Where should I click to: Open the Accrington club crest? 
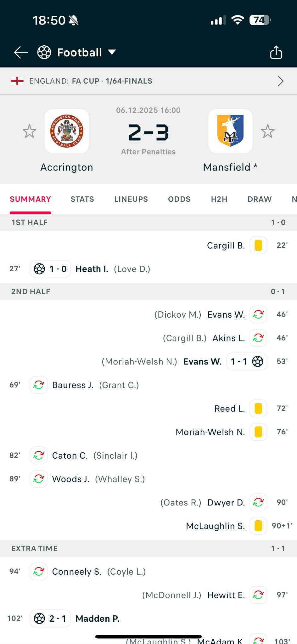click(67, 131)
